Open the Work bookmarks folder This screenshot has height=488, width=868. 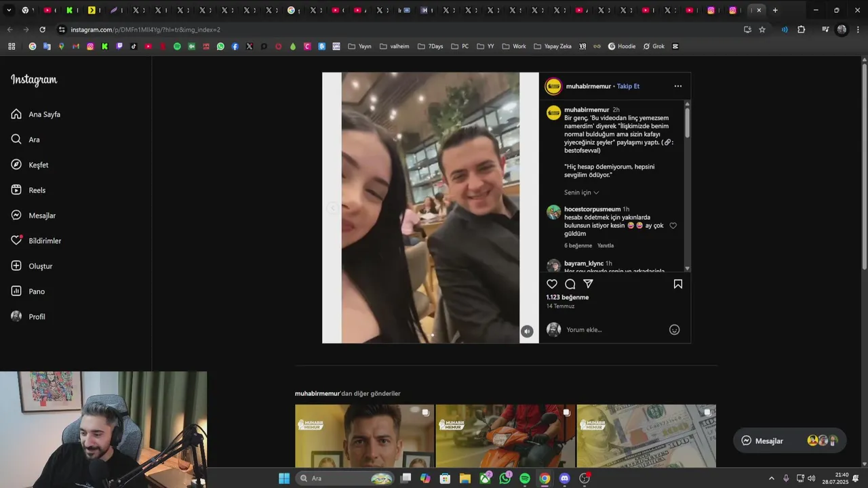pos(514,46)
